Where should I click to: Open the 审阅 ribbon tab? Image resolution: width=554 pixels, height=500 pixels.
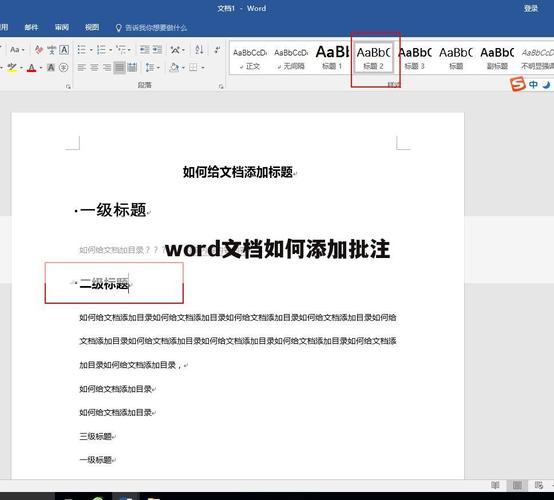tap(61, 27)
